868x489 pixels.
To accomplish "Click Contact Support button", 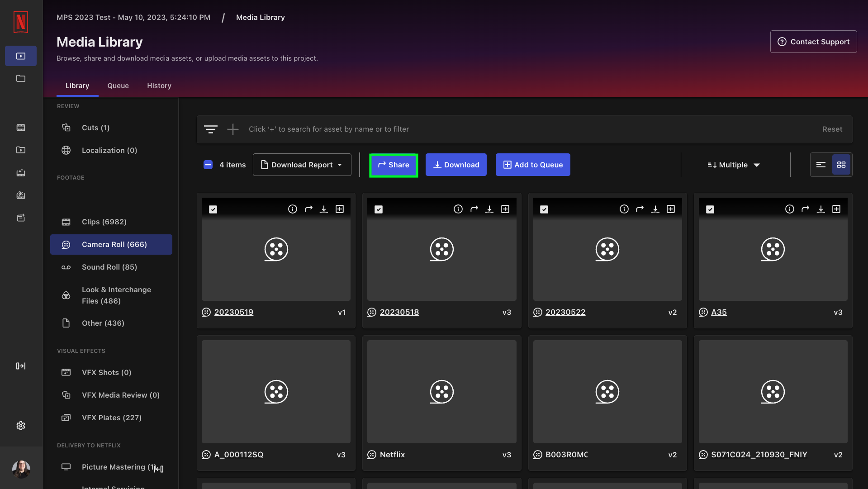I will 813,42.
